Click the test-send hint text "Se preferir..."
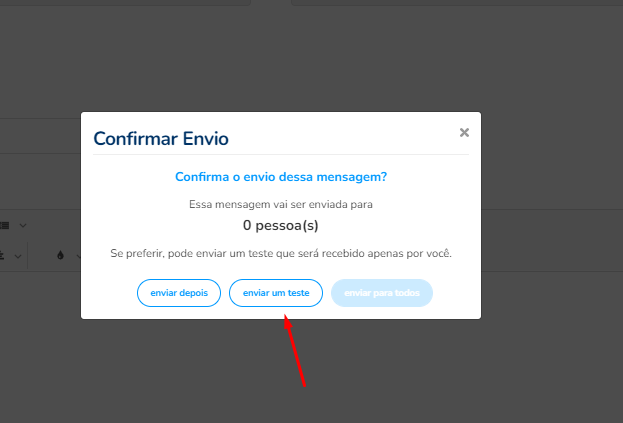 (x=281, y=253)
